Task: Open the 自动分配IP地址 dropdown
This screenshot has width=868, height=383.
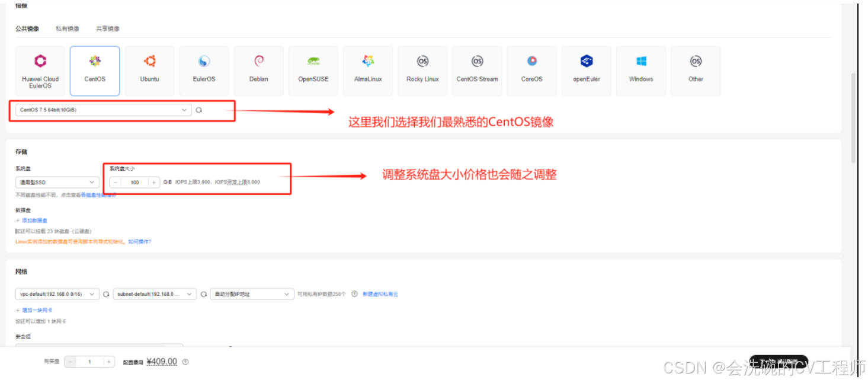Action: pyautogui.click(x=252, y=294)
